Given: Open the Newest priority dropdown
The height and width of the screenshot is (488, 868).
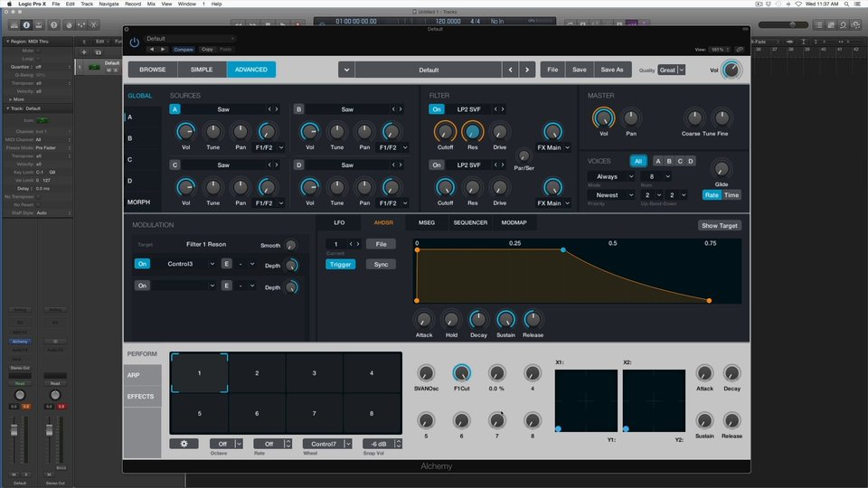Looking at the screenshot, I should [x=610, y=195].
